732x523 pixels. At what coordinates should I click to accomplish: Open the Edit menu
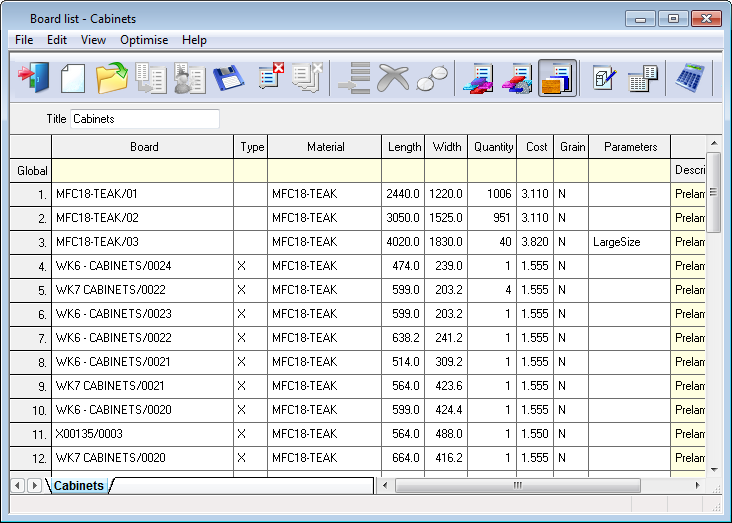pos(57,40)
